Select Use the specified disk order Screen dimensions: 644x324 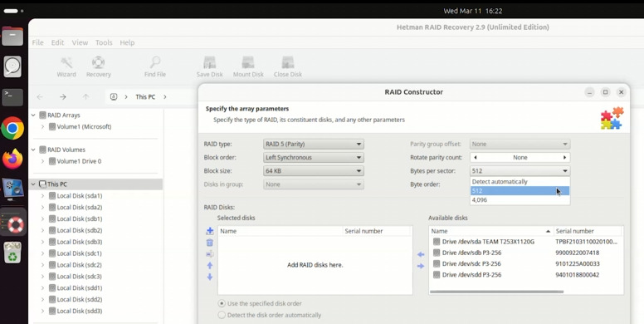261,303
